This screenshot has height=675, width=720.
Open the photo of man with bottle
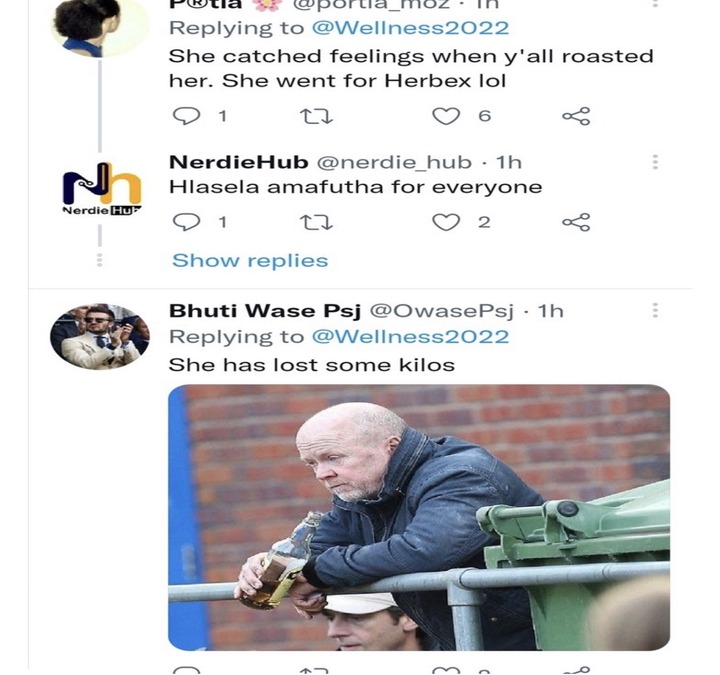coord(419,518)
